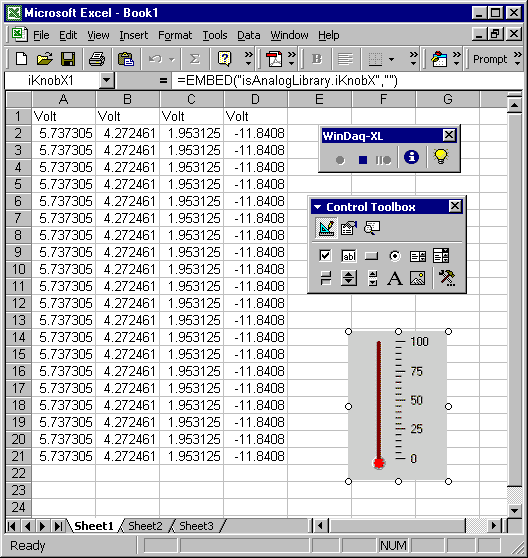Expand more buttons after the Borders dropdown
The height and width of the screenshot is (558, 528).
pyautogui.click(x=413, y=59)
